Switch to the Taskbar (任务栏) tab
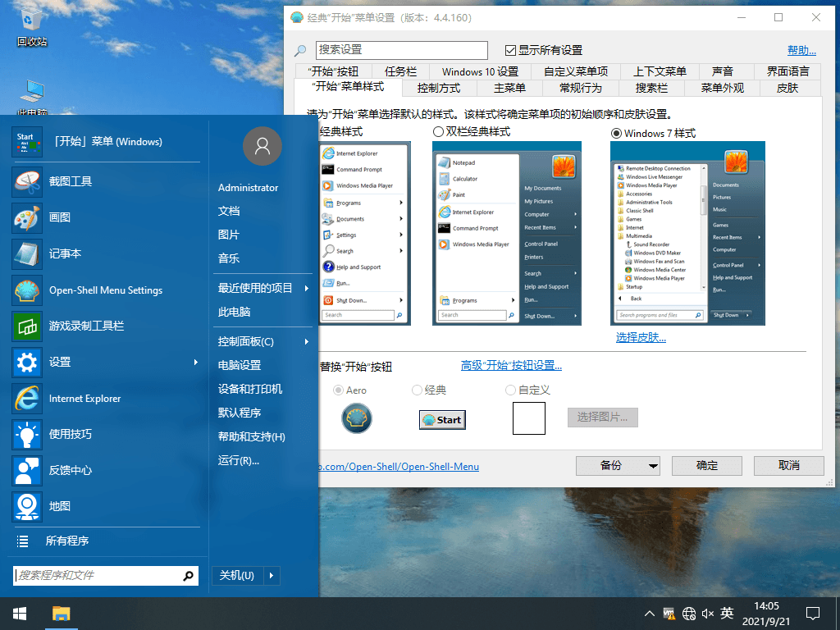 point(400,72)
